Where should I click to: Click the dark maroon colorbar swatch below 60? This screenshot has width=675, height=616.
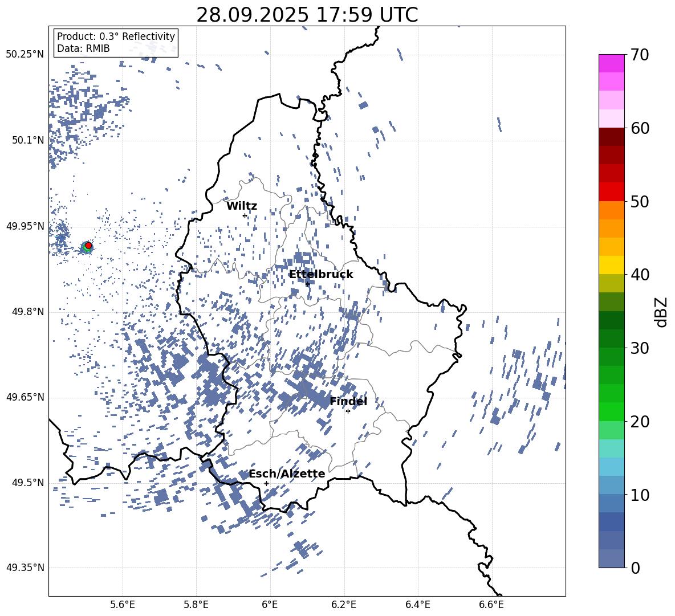pyautogui.click(x=611, y=137)
